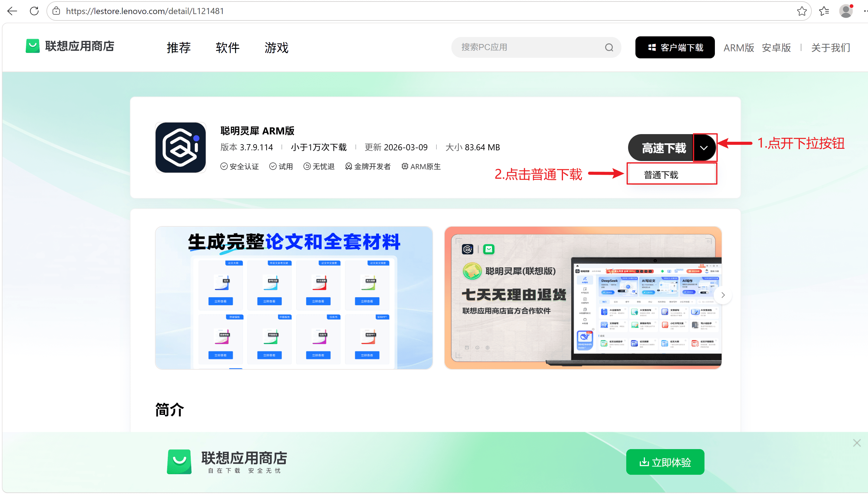This screenshot has width=868, height=494.
Task: Switch to the 推荐 tab
Action: (x=179, y=47)
